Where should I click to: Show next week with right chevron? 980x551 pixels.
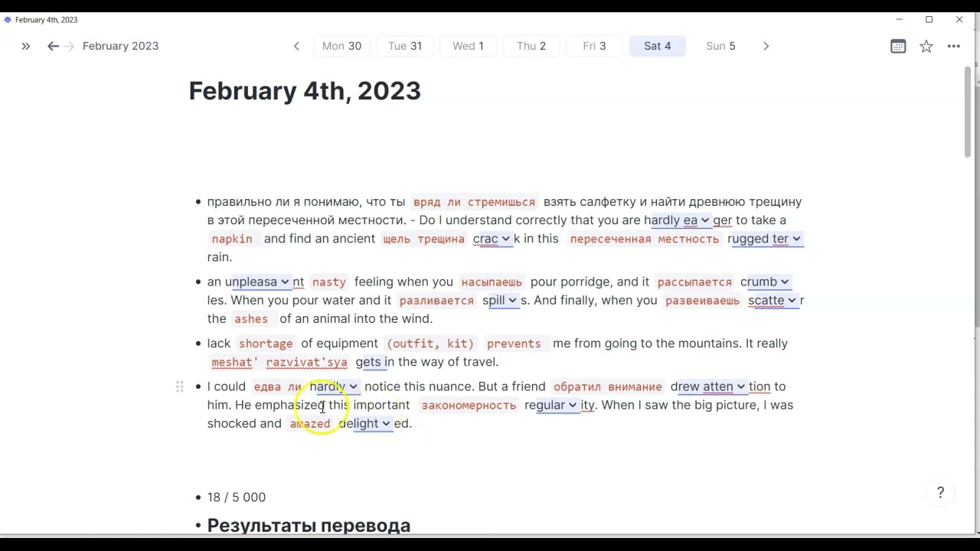[766, 47]
